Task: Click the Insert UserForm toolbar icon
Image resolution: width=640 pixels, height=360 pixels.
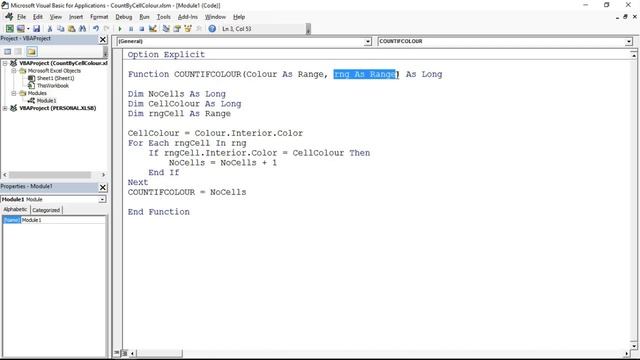Action: click(x=20, y=29)
